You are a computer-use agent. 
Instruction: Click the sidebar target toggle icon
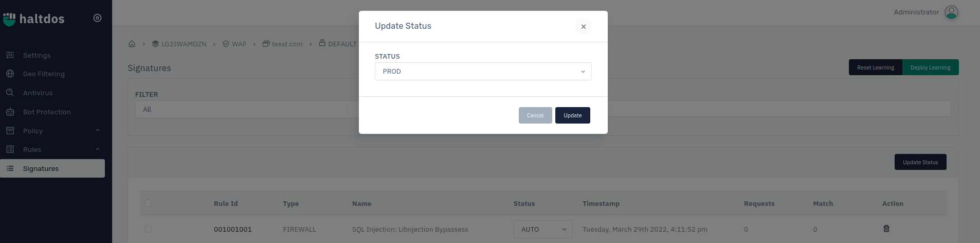(x=97, y=18)
